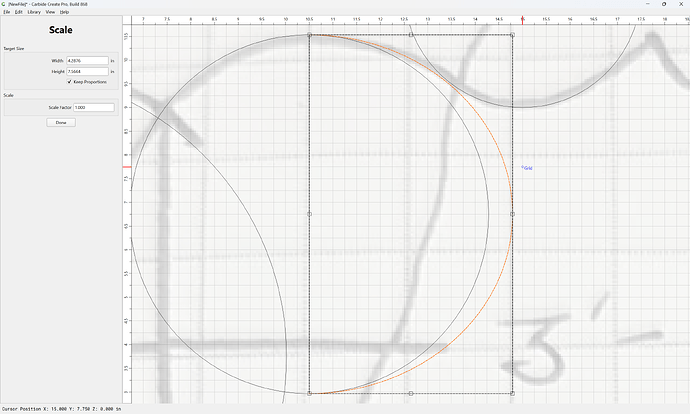Click the Scale panel heading
This screenshot has width=690, height=414.
61,30
